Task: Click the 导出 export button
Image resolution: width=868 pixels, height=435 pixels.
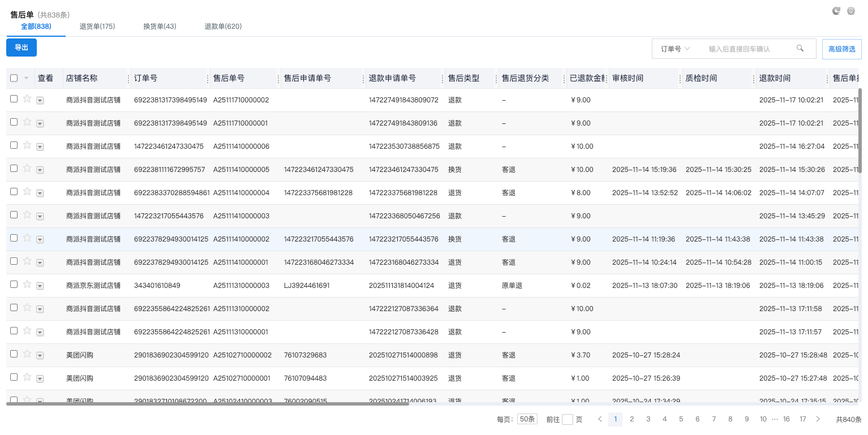Action: pyautogui.click(x=22, y=48)
